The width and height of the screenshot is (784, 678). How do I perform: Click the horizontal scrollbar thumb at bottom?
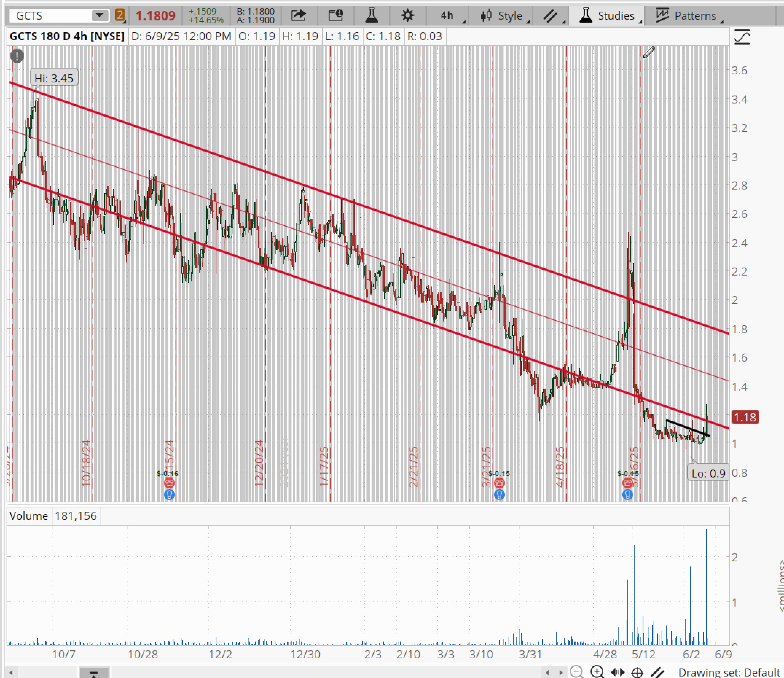click(x=94, y=673)
